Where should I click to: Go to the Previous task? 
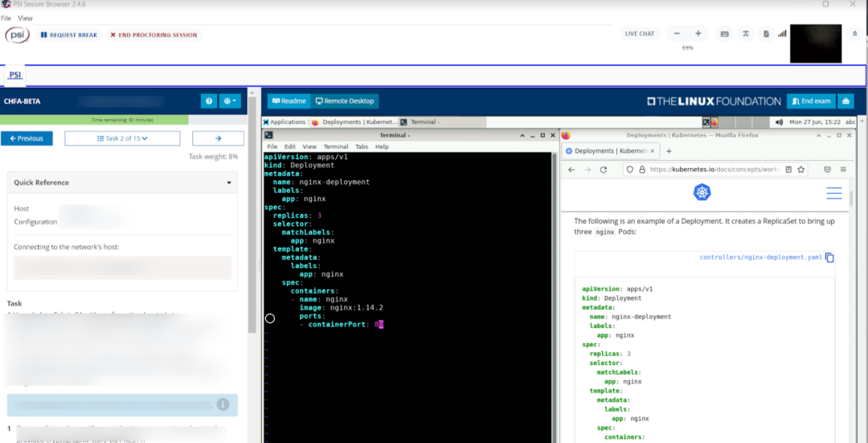coord(27,138)
